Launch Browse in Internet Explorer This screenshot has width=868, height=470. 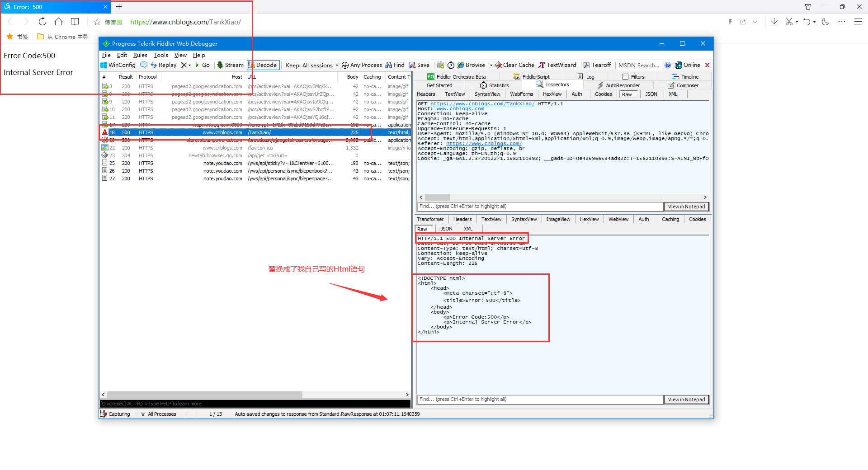tap(471, 65)
